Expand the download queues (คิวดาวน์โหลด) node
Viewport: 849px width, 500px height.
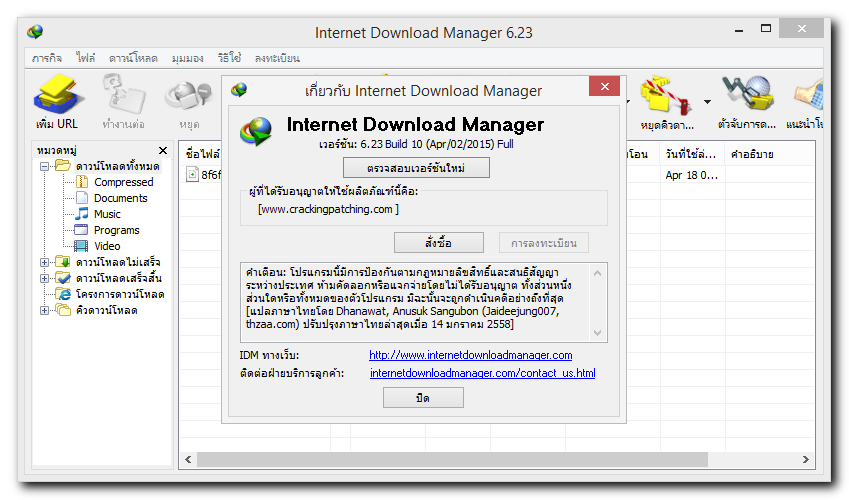(x=44, y=310)
